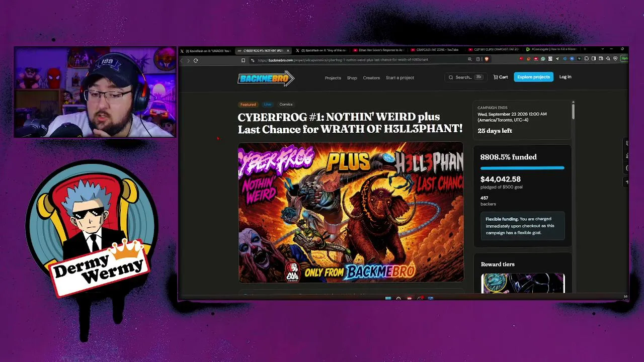Click the search magnifier icon
The image size is (644, 362).
point(451,77)
